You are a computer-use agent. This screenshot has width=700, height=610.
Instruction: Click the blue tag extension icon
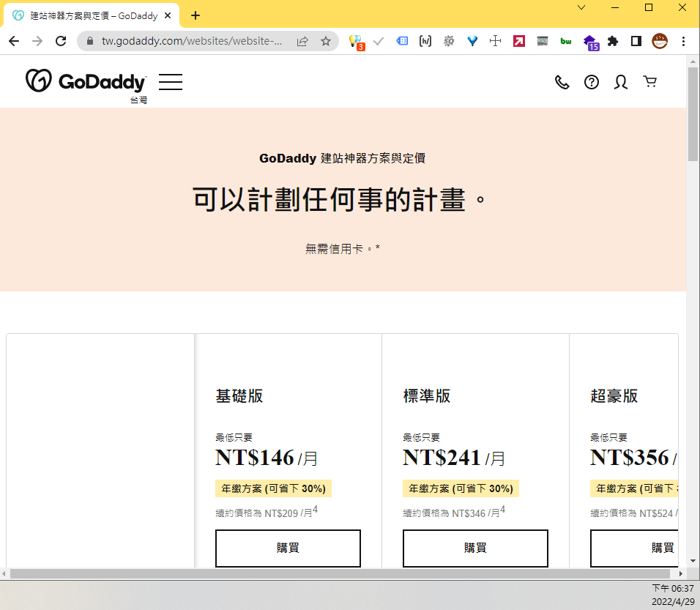pos(402,41)
